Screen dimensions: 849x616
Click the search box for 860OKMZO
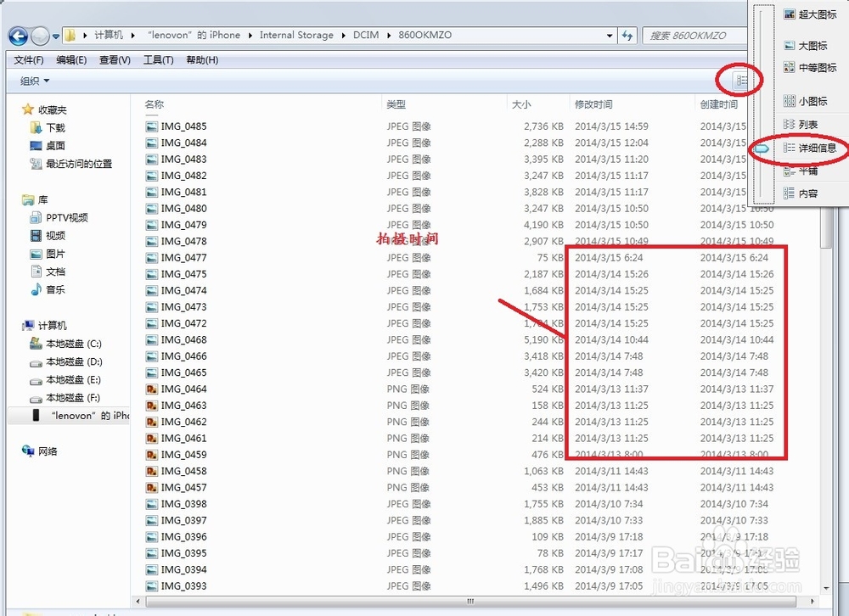[x=694, y=35]
